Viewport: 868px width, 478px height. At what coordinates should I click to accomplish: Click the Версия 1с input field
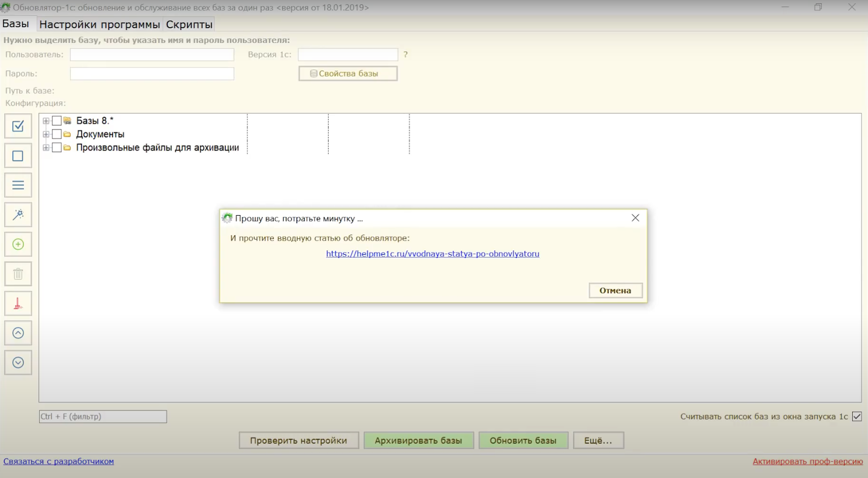(x=348, y=55)
